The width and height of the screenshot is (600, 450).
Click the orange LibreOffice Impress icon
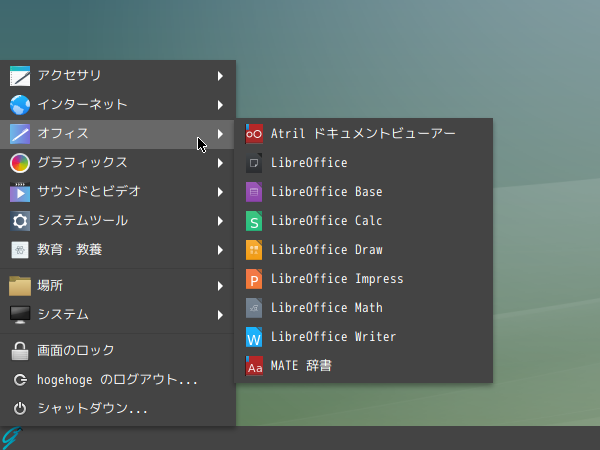pos(254,279)
